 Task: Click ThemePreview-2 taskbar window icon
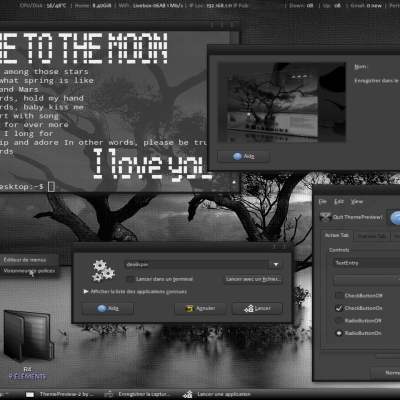point(30,394)
